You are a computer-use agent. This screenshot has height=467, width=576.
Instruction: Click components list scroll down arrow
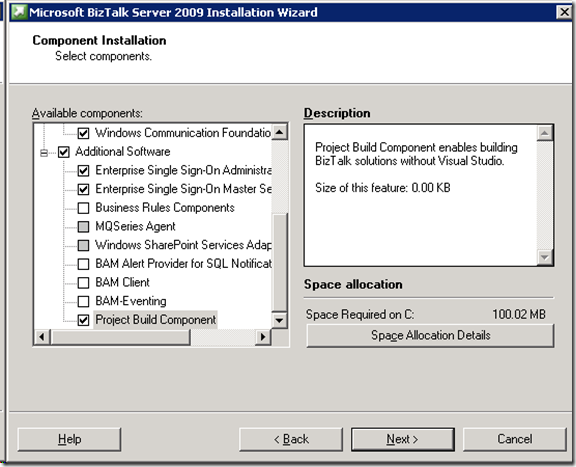[280, 320]
